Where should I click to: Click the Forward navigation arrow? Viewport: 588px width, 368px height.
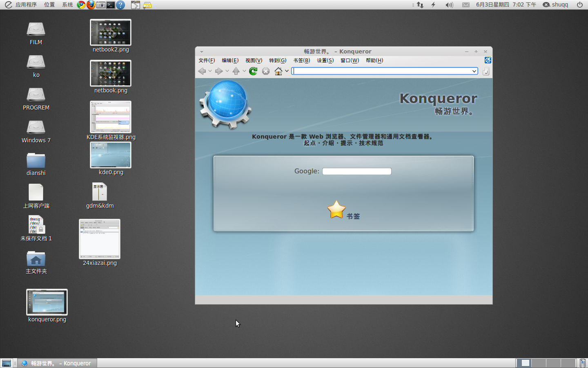click(220, 71)
